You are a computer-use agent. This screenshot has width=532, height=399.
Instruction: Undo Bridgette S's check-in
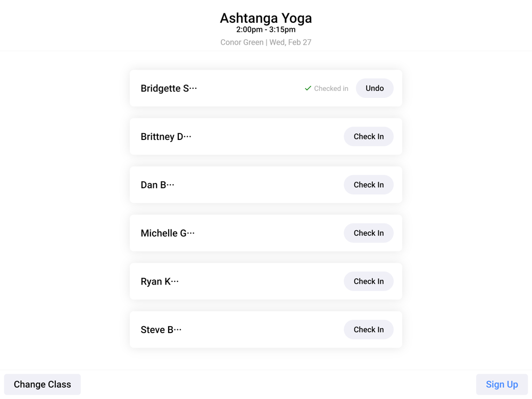pyautogui.click(x=375, y=88)
